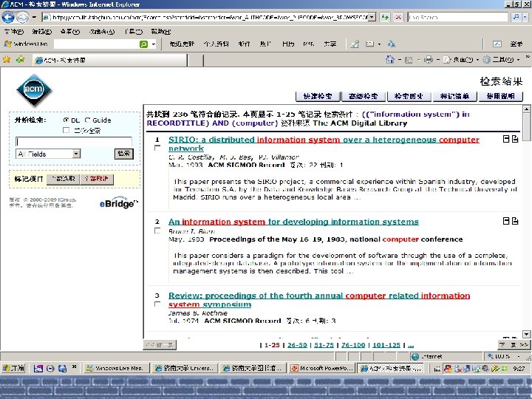Viewport: 532px width, 399px height.
Task: Click the document icon right of the SIRIO result
Action: (x=515, y=139)
